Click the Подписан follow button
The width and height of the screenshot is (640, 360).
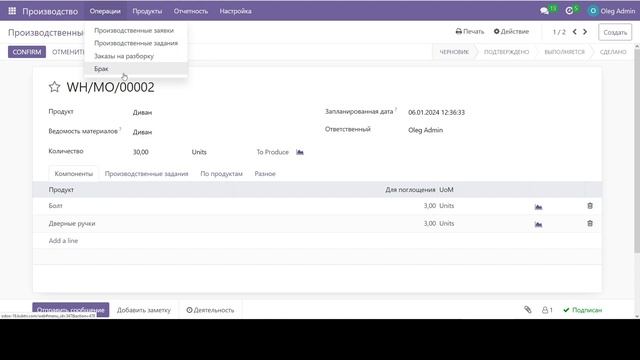coord(582,310)
